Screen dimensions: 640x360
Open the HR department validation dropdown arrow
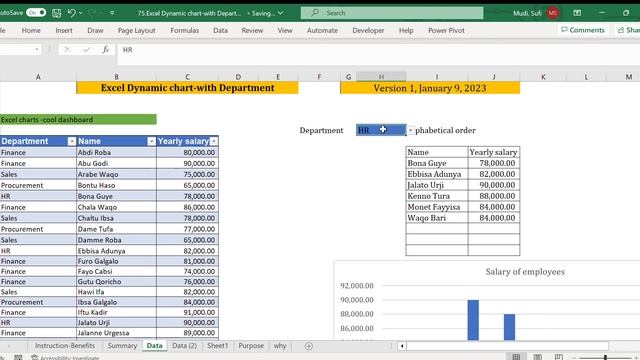click(x=410, y=131)
